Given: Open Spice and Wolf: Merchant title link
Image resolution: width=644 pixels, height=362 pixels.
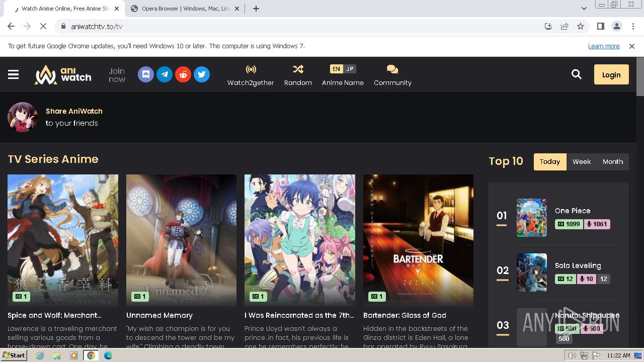Looking at the screenshot, I should tap(54, 315).
